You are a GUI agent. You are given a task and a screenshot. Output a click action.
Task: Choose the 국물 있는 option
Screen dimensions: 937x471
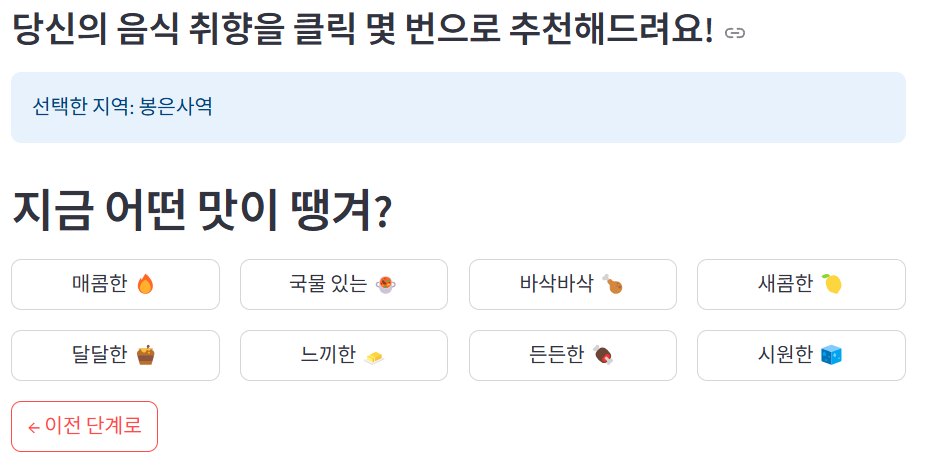click(344, 285)
